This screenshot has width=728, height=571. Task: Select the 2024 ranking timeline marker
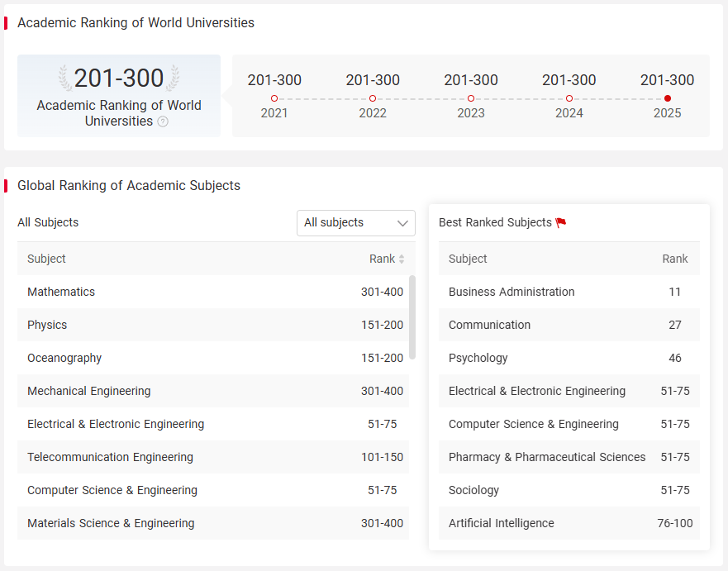tap(569, 98)
